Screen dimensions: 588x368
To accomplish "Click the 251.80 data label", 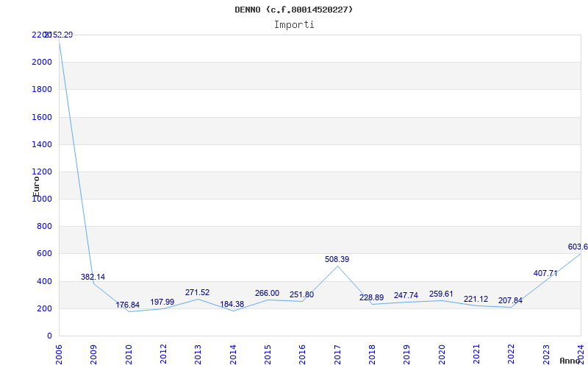I will [x=301, y=295].
